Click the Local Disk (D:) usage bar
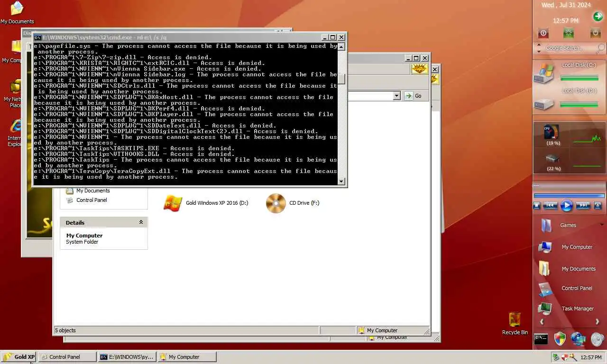Screen dimensions: 607x364 [x=579, y=104]
